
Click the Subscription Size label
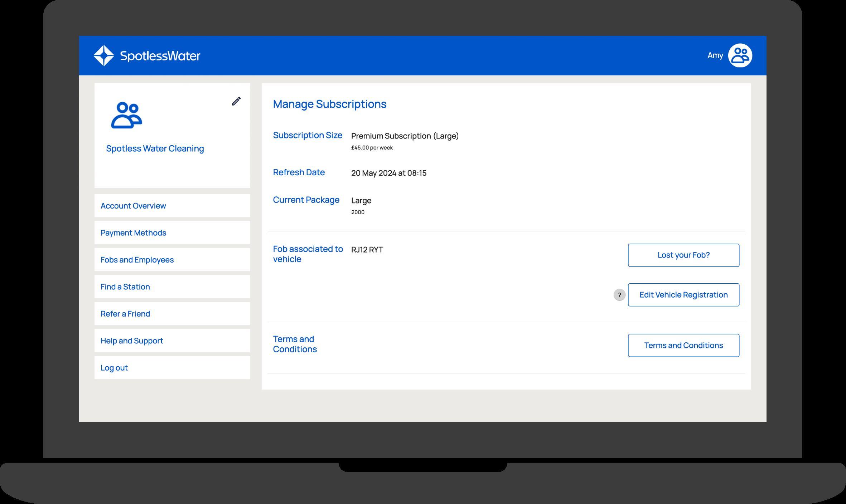click(x=308, y=135)
